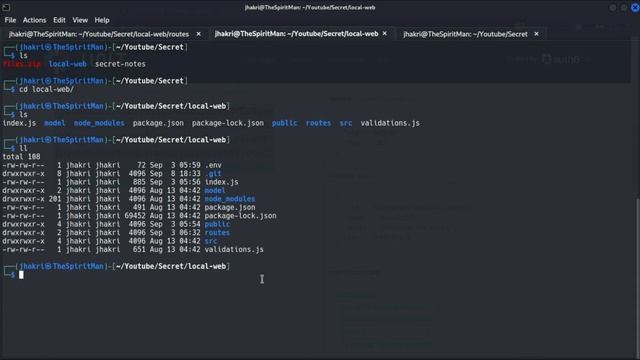This screenshot has height=360, width=640.
Task: Close the local-web/routes tab
Action: tap(198, 34)
